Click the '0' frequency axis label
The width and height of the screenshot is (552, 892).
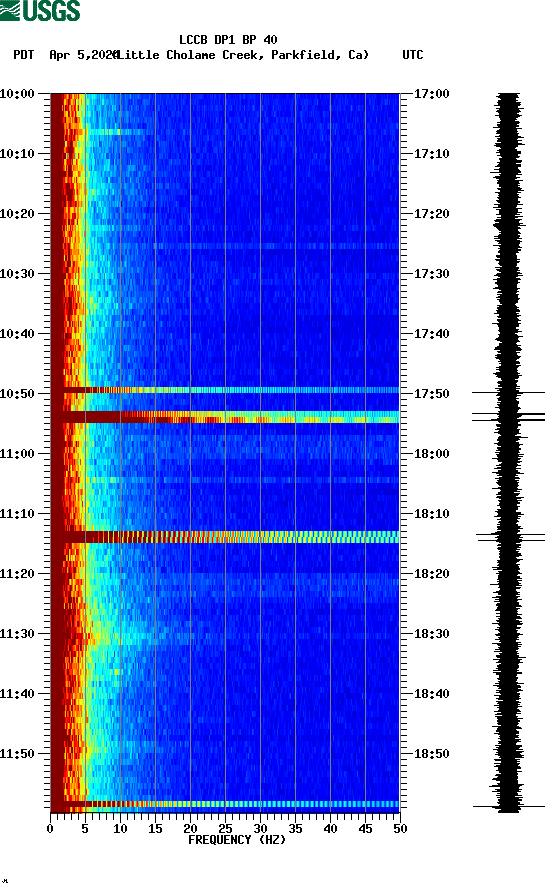click(50, 829)
